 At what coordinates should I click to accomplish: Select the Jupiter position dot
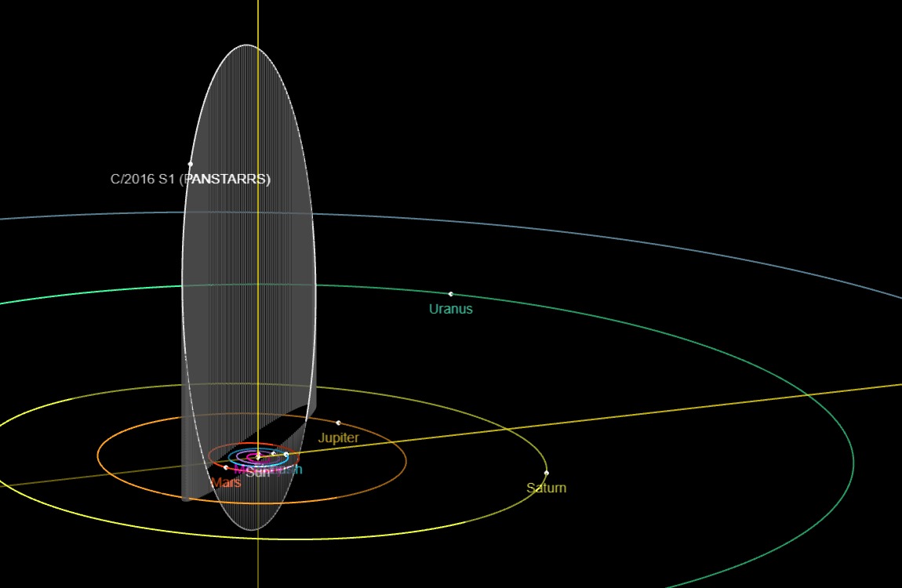coord(338,423)
